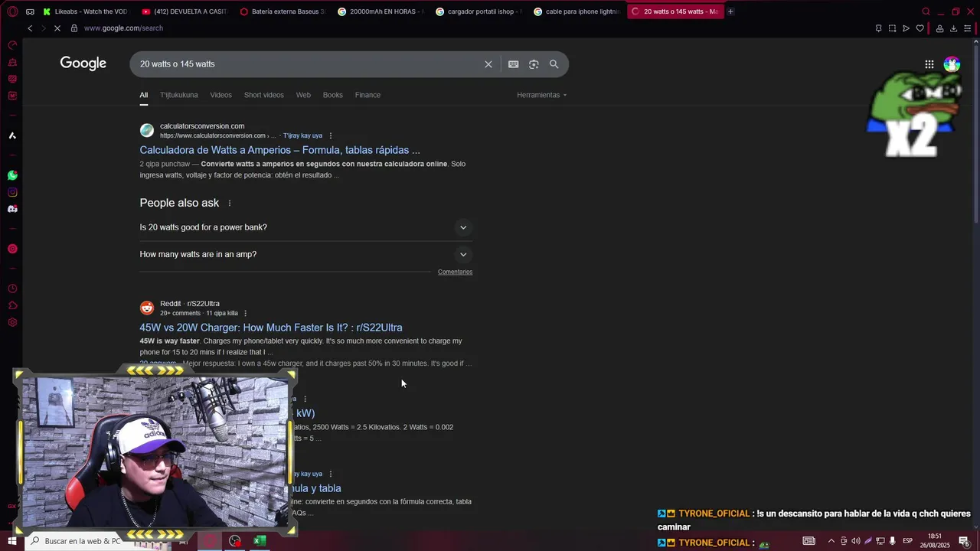Open more options for Reddit result

click(245, 313)
